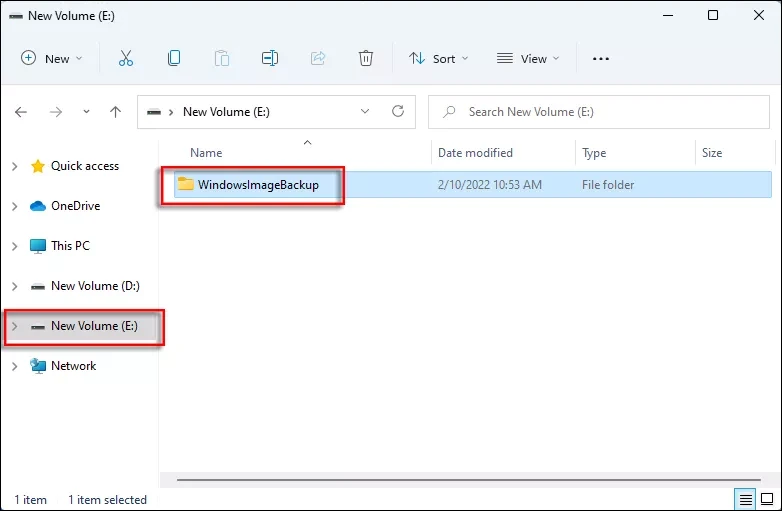Expand the This PC tree node
Viewport: 782px width, 511px height.
[x=14, y=246]
